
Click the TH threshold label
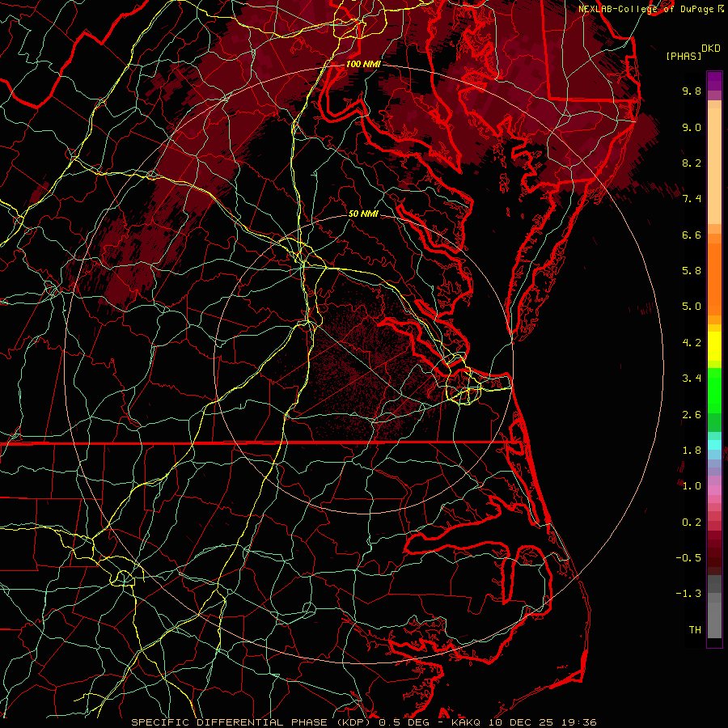coord(695,630)
